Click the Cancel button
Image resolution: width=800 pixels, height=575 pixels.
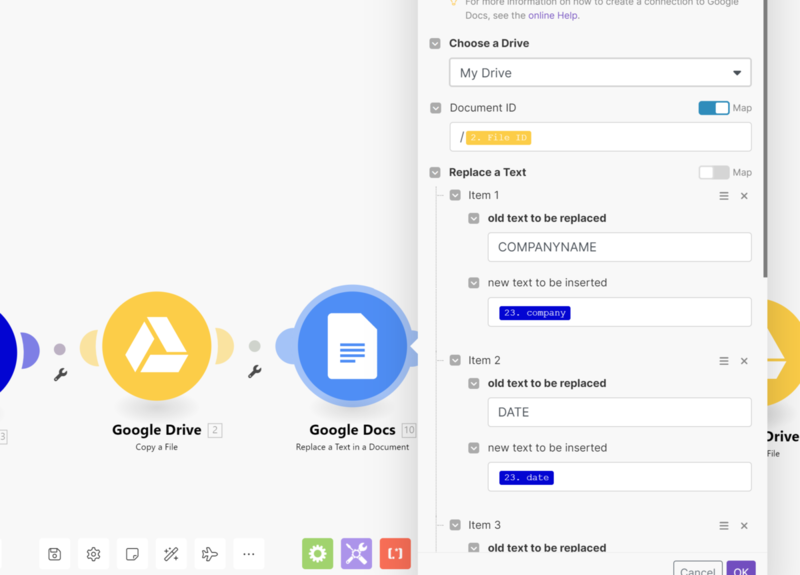pyautogui.click(x=697, y=568)
